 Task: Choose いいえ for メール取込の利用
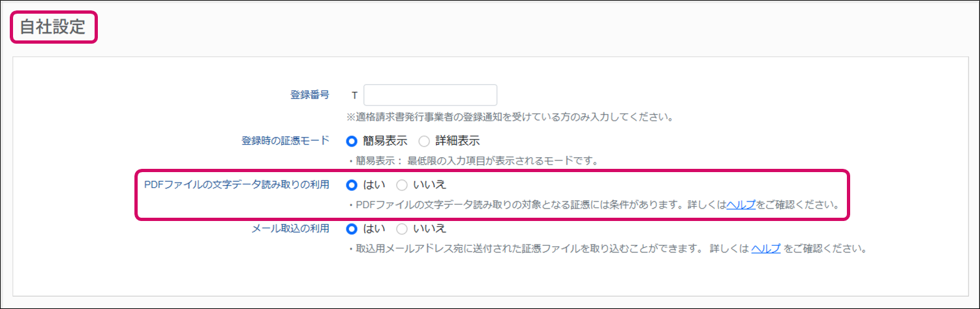(x=402, y=229)
